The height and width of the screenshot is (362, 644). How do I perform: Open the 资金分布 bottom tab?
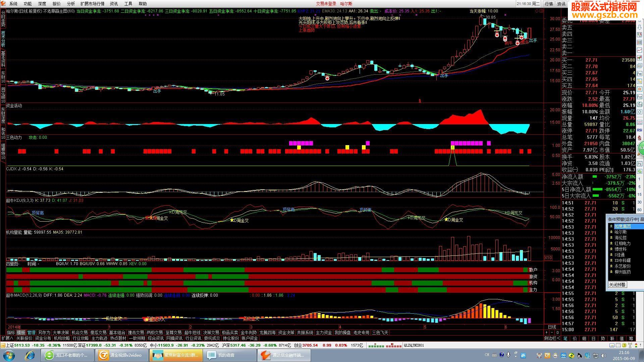43,339
